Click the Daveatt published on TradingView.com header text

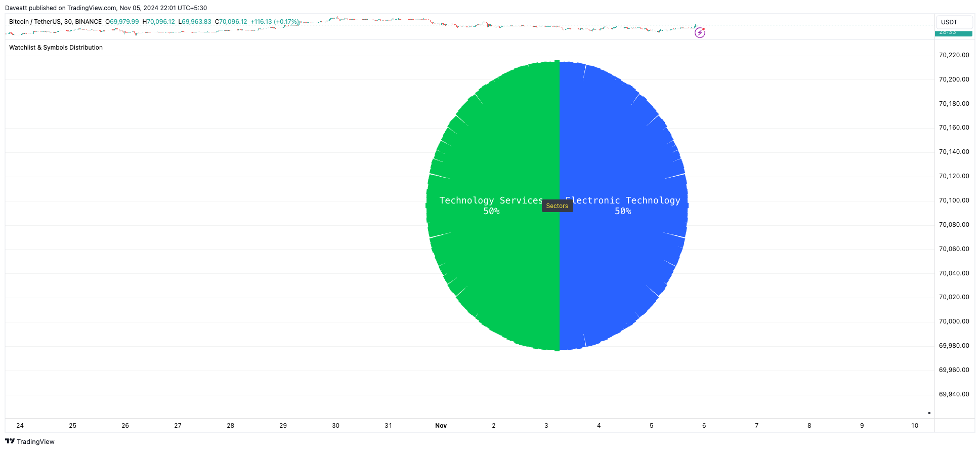tap(106, 8)
